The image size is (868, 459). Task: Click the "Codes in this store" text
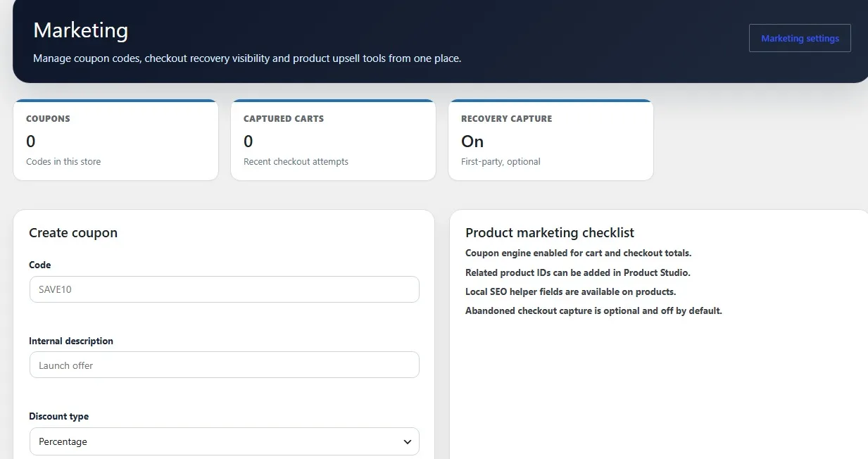coord(63,162)
